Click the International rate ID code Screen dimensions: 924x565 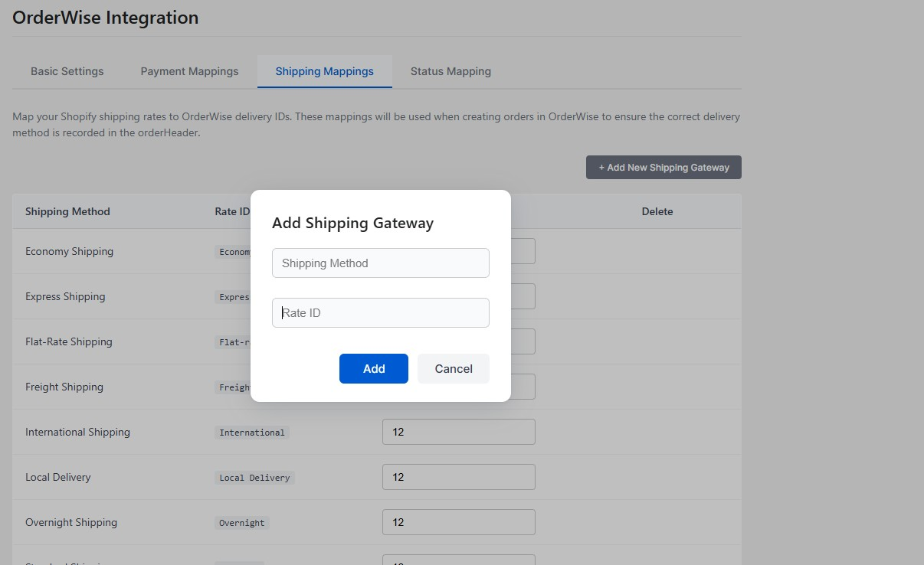252,433
